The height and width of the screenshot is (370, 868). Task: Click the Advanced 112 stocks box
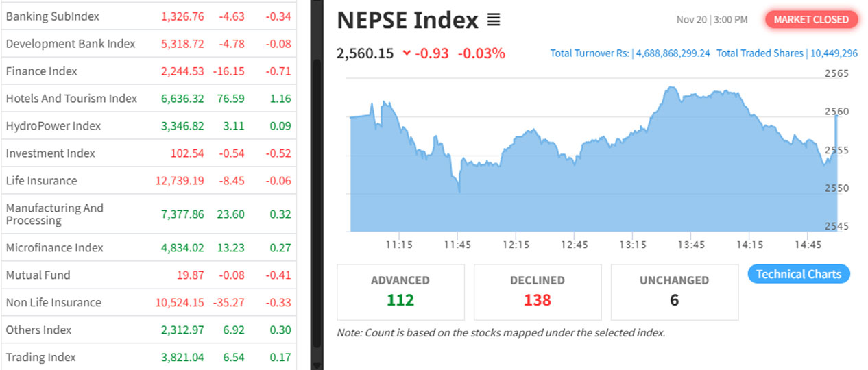[400, 291]
